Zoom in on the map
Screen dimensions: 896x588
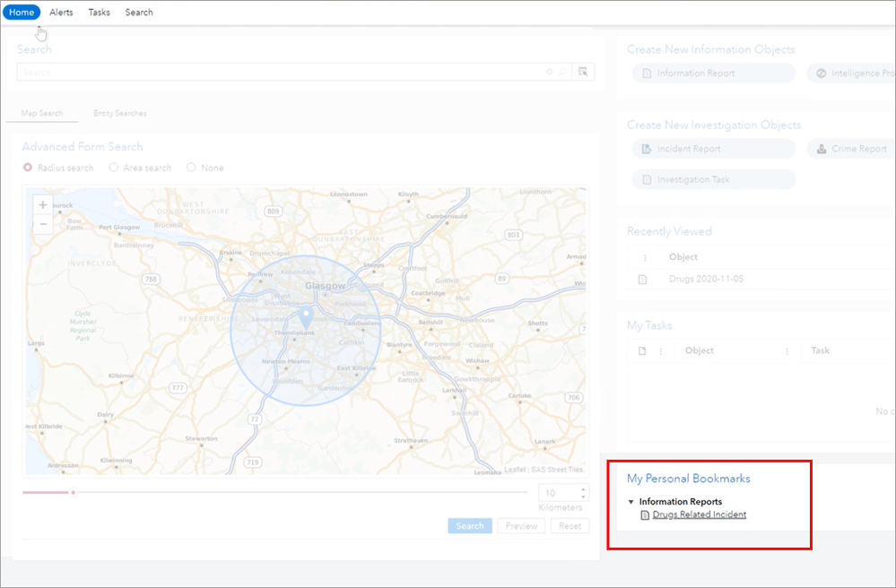point(43,205)
